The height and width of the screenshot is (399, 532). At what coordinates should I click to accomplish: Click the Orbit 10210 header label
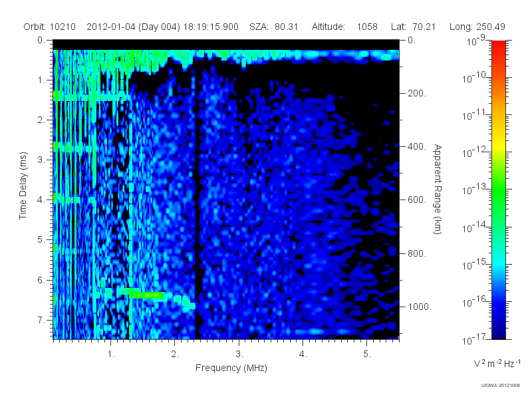point(49,27)
